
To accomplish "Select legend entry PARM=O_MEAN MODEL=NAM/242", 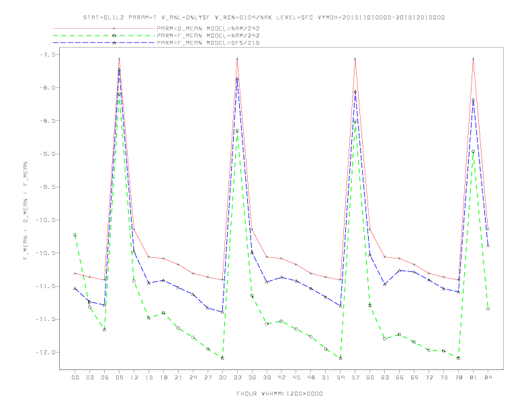I will (x=208, y=28).
